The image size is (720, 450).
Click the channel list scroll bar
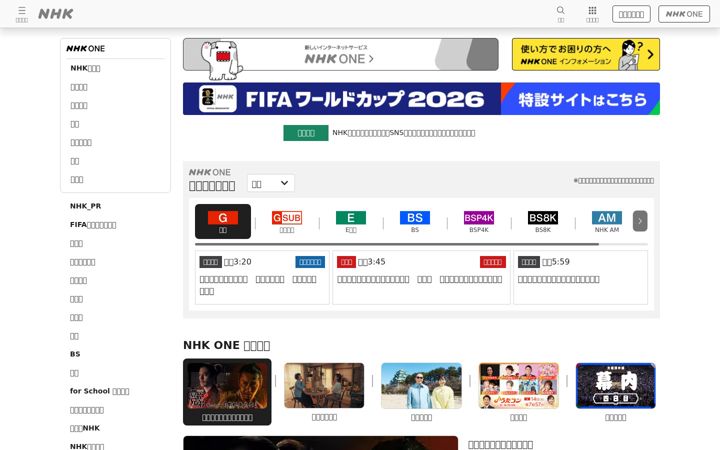[397, 244]
